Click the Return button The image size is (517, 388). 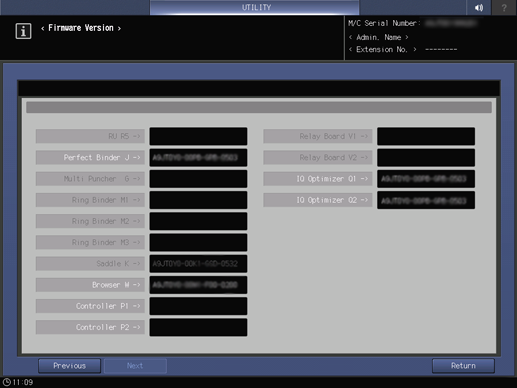463,366
